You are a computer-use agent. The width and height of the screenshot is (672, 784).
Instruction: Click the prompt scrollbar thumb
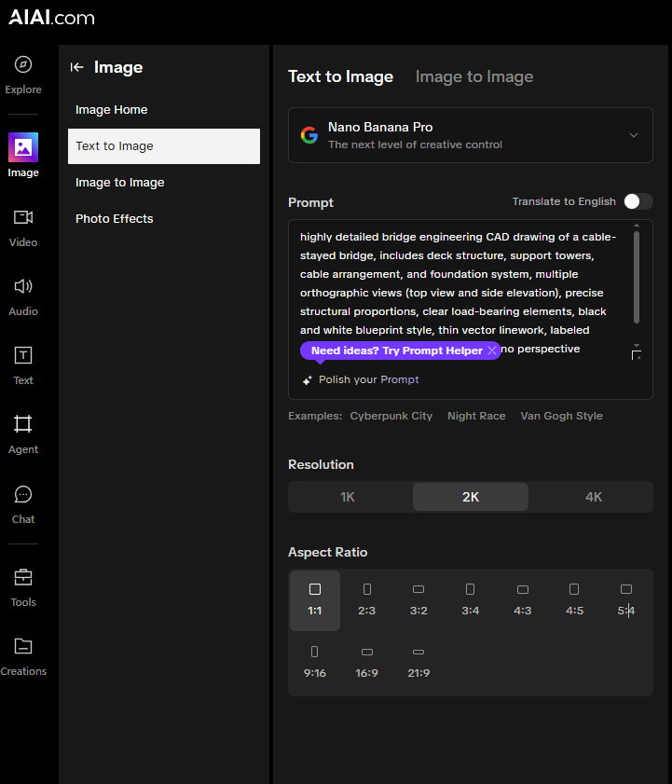(637, 278)
